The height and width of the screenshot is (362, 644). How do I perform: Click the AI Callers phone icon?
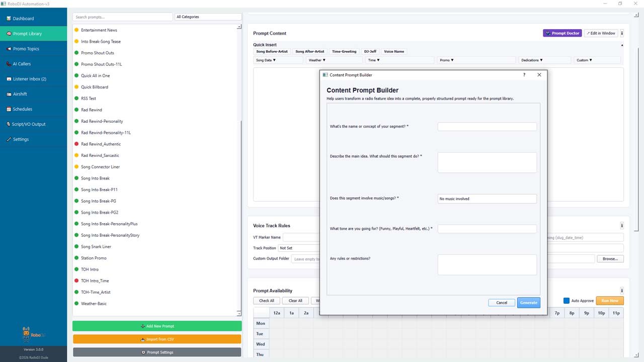pyautogui.click(x=9, y=64)
